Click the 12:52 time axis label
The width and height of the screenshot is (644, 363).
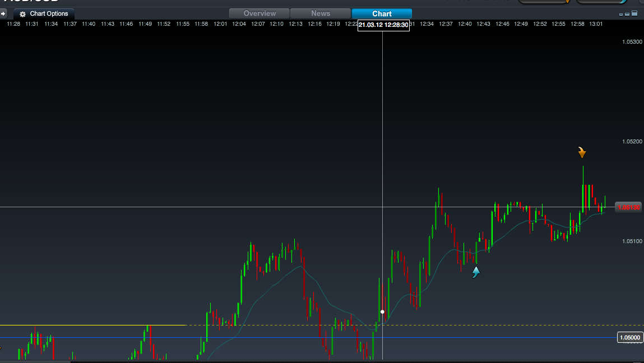coord(540,24)
